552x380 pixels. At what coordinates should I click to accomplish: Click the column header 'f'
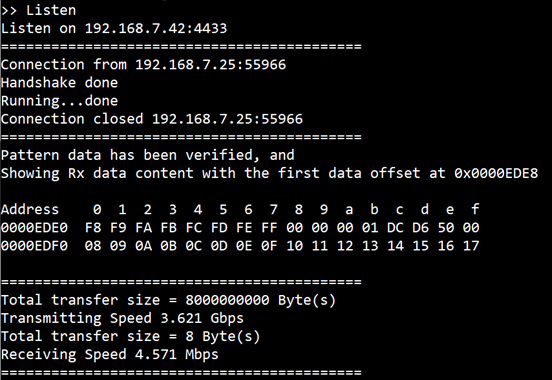tap(475, 209)
